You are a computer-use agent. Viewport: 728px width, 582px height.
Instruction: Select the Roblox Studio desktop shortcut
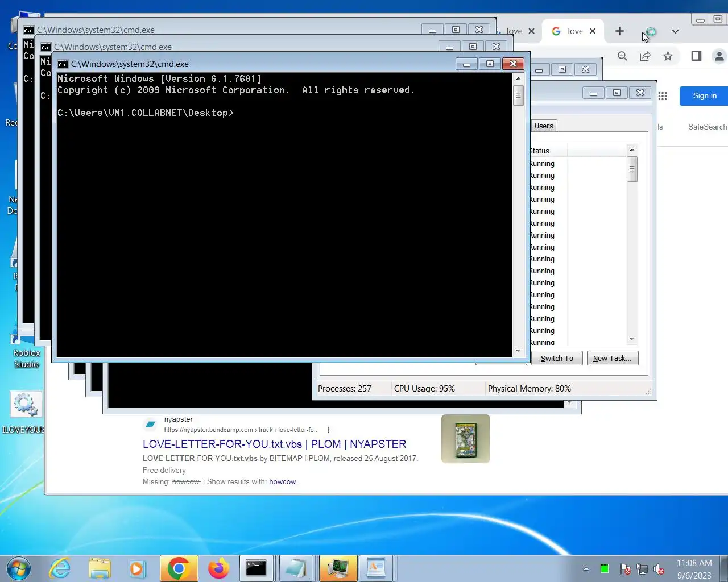pos(27,352)
